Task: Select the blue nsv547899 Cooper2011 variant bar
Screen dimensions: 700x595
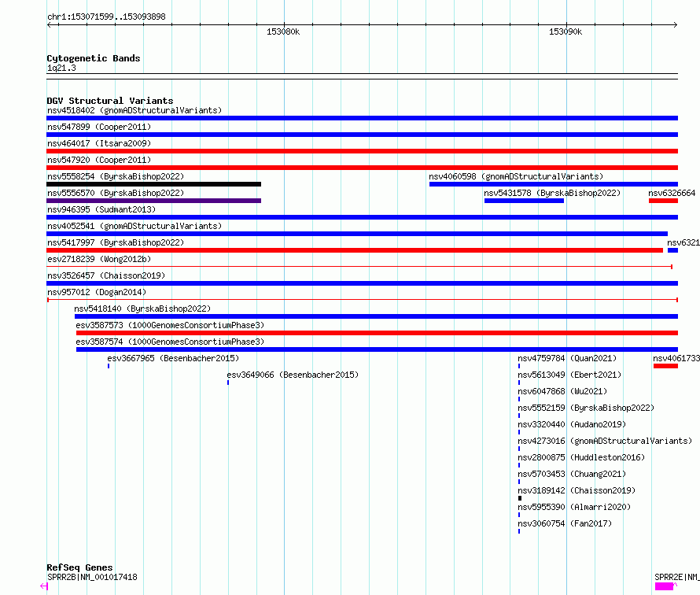Action: click(x=362, y=135)
